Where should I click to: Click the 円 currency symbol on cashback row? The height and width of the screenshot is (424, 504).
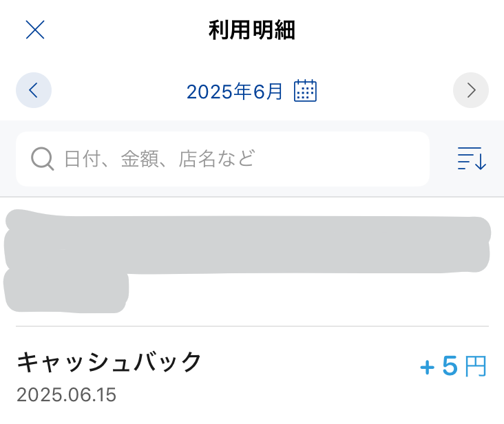(x=475, y=367)
